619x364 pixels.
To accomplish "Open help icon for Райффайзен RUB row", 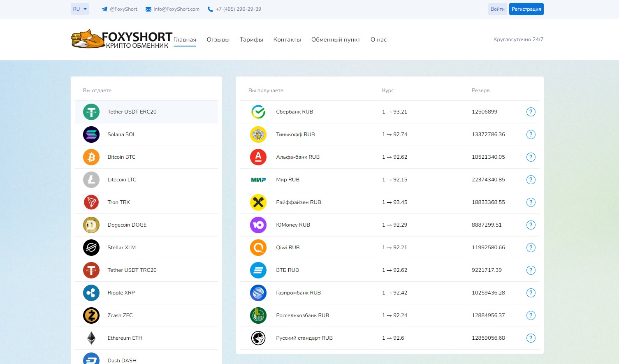I will click(531, 202).
